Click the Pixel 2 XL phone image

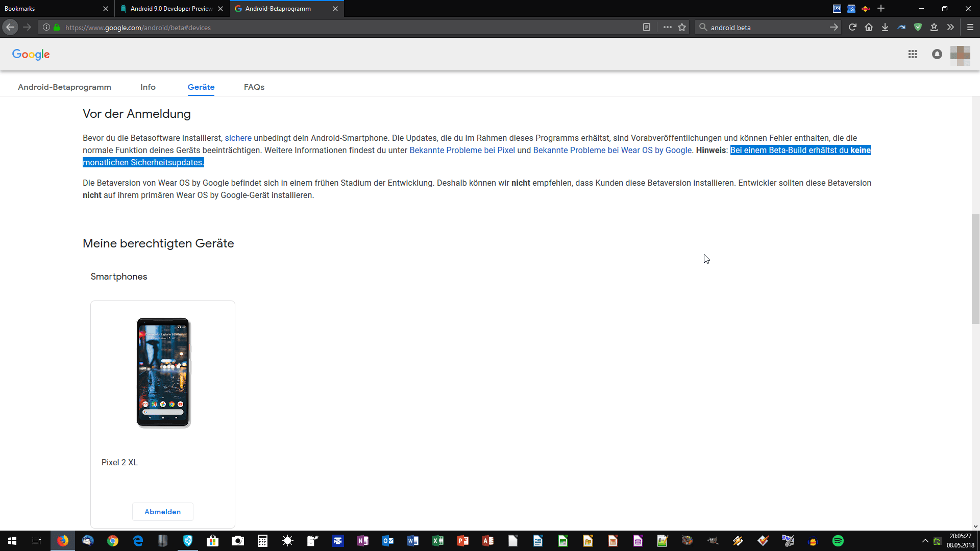pyautogui.click(x=163, y=372)
